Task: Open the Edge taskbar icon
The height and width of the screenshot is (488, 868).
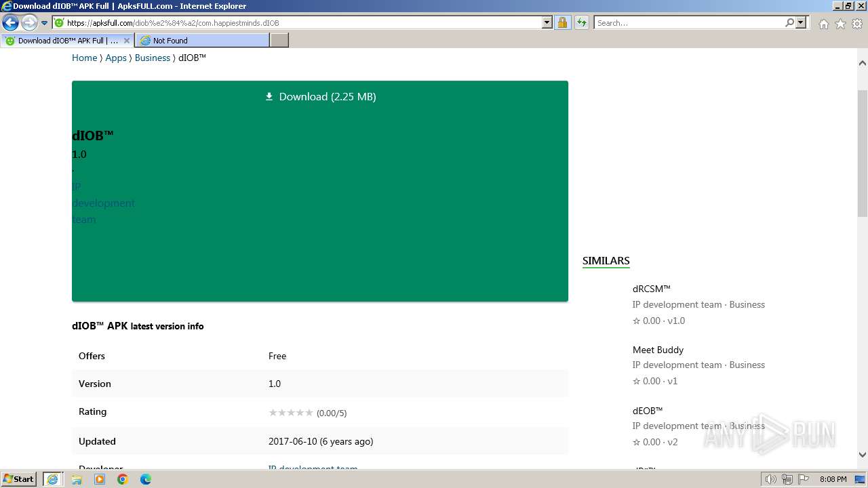Action: [x=146, y=479]
